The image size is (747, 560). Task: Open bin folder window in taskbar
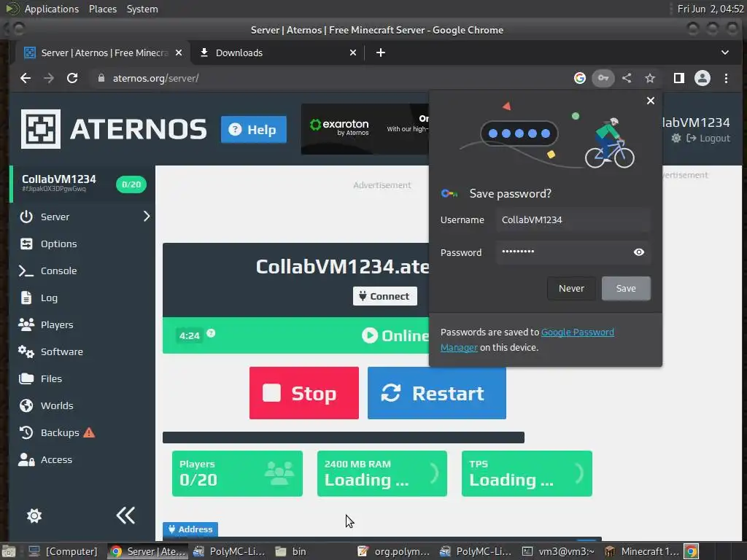click(291, 551)
